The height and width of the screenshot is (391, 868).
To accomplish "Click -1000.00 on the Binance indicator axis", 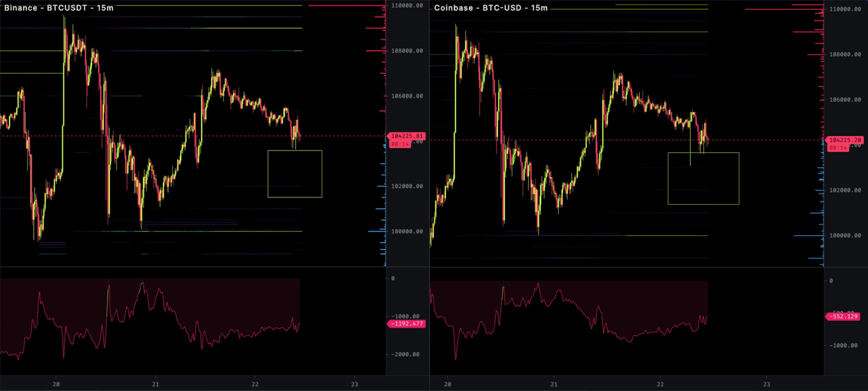I will (406, 317).
